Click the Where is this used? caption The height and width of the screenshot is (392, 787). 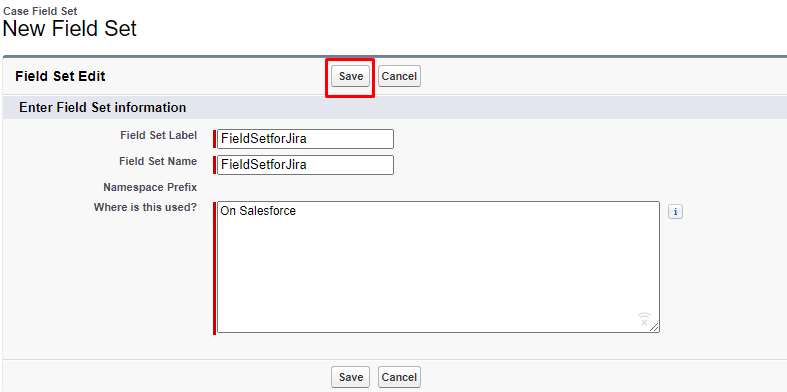145,207
